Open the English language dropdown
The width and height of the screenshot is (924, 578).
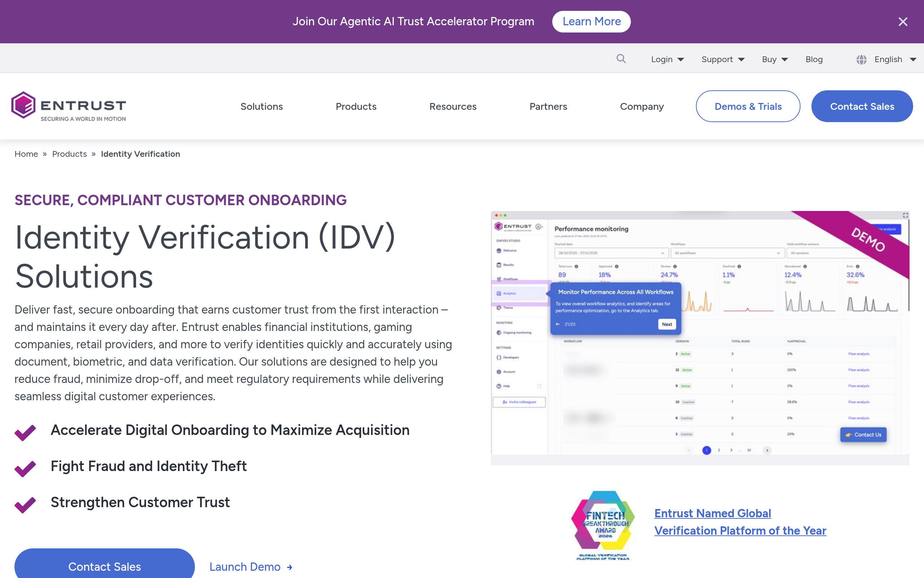click(895, 59)
